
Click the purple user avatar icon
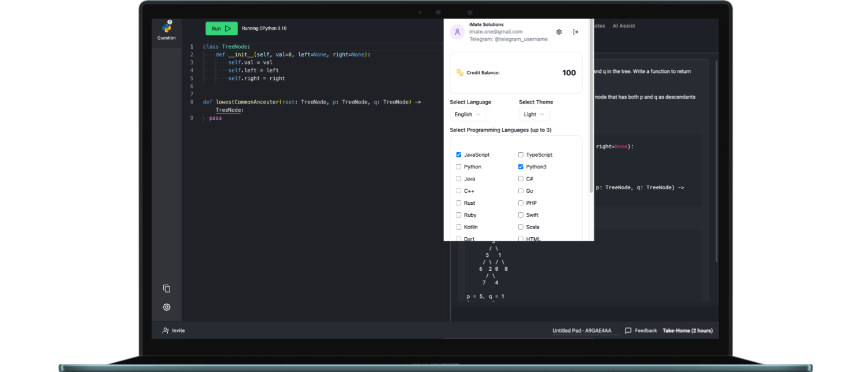coord(458,32)
